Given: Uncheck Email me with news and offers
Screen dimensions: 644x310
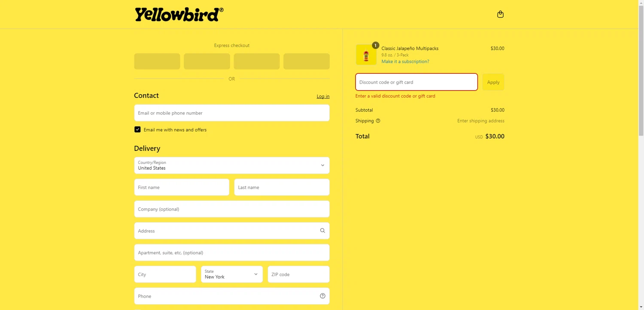Looking at the screenshot, I should pyautogui.click(x=137, y=129).
